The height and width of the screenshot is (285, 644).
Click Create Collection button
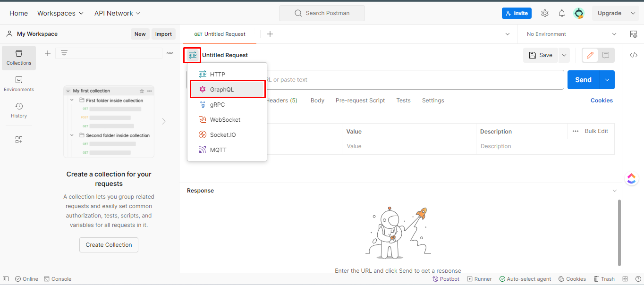(x=109, y=244)
